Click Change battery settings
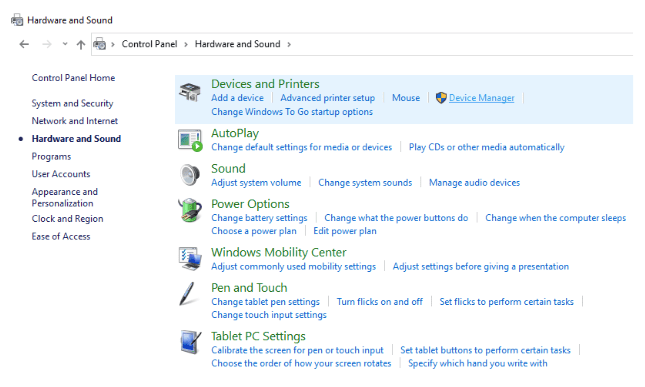The height and width of the screenshot is (387, 645). point(259,218)
